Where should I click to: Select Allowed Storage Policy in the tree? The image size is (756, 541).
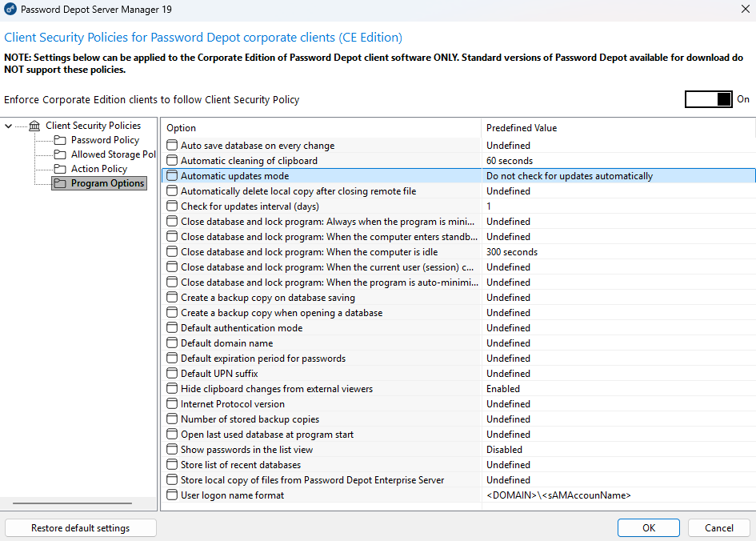114,154
